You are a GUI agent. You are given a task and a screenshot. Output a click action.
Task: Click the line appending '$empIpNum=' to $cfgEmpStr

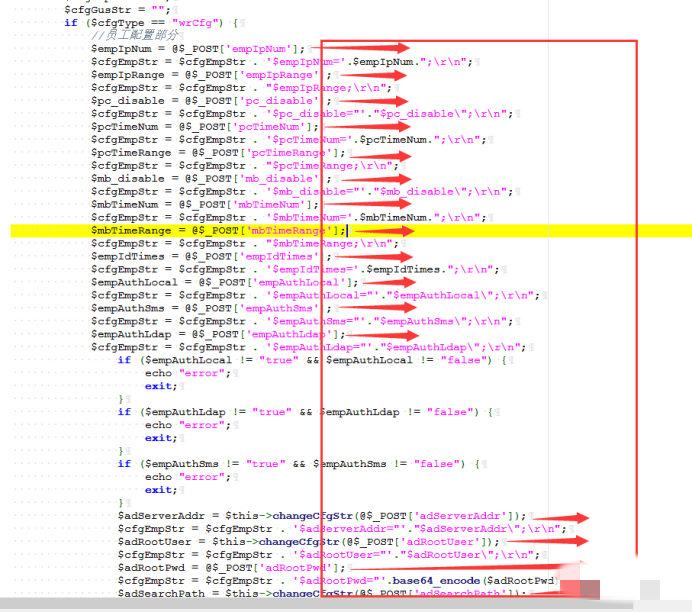click(x=282, y=62)
